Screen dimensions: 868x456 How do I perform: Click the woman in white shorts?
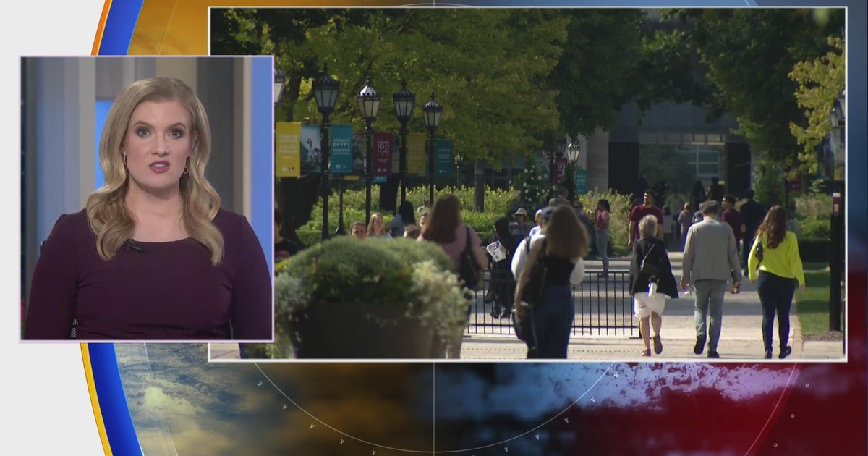(650, 282)
